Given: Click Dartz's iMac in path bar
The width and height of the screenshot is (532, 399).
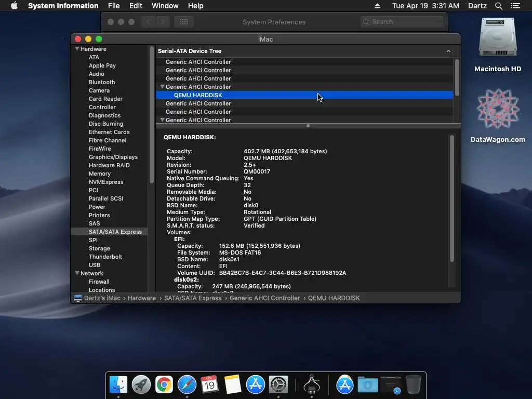Looking at the screenshot, I should 102,298.
